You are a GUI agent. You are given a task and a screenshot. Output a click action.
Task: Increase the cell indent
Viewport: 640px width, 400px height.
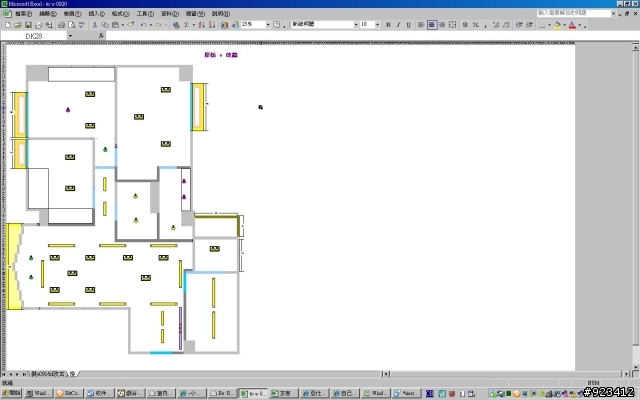[529, 25]
